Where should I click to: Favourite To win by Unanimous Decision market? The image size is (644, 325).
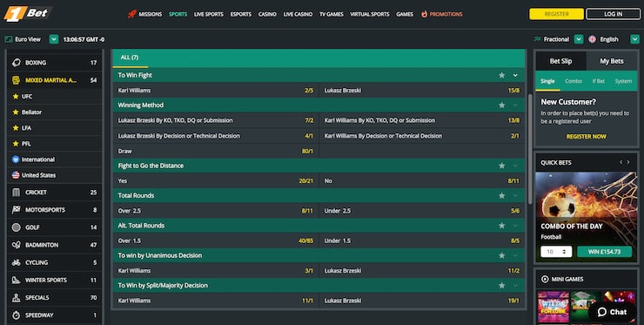point(501,255)
